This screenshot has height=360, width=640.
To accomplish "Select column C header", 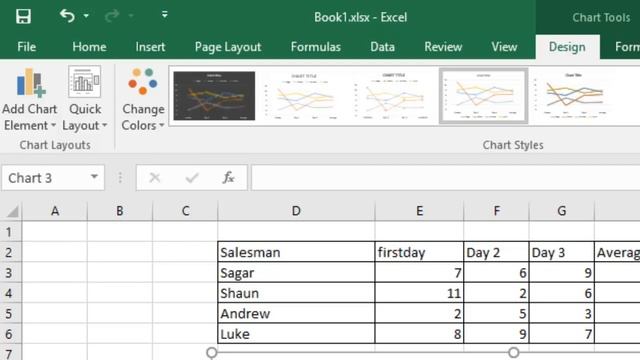I will (185, 211).
